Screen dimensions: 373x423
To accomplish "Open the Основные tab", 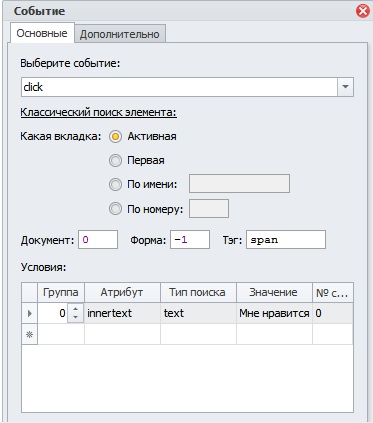I will pyautogui.click(x=42, y=33).
